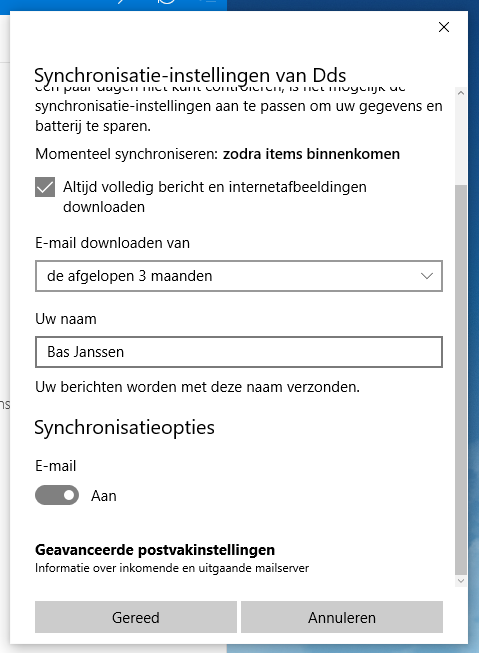Screen dimensions: 479x653
Task: Open the 'de afgelopen 3 maanden' dropdown
Action: [x=239, y=276]
